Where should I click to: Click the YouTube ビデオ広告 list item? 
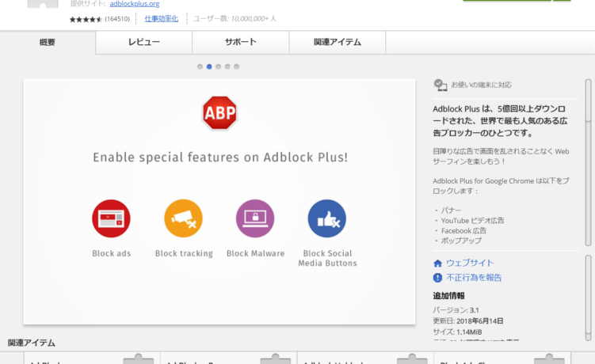[472, 221]
